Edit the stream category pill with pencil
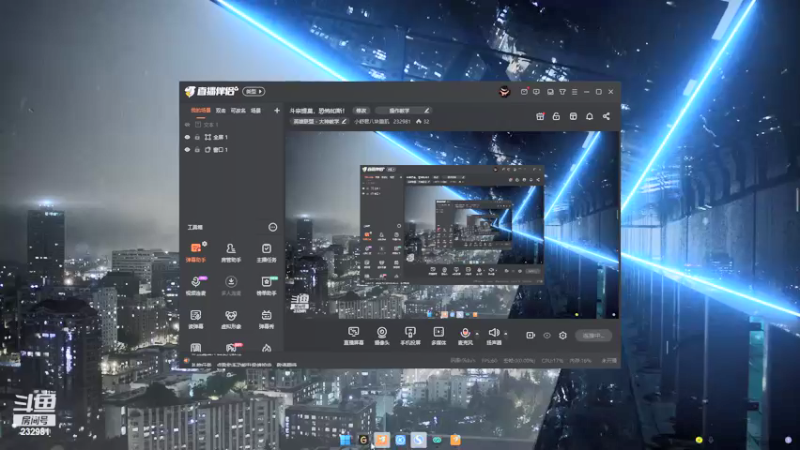800x450 pixels. point(319,121)
